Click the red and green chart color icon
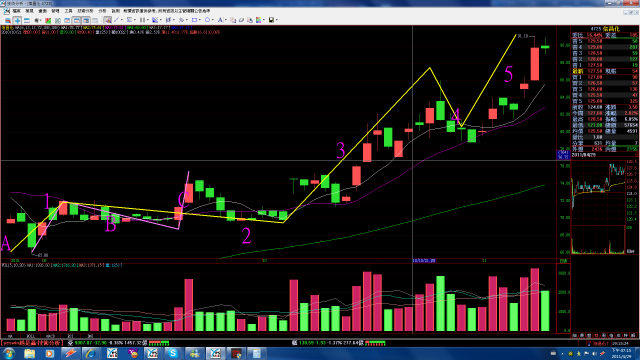Screen dimensions: 640x360 (48, 20)
